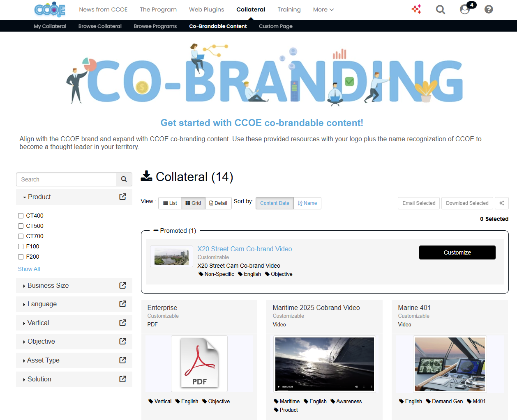
Task: Expand the Vertical filter
Action: tap(36, 323)
